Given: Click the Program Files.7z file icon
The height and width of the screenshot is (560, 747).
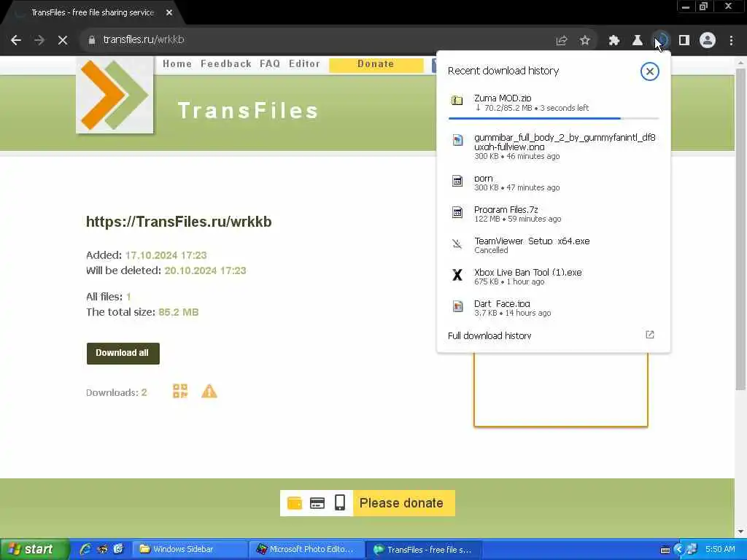Looking at the screenshot, I should pos(457,212).
